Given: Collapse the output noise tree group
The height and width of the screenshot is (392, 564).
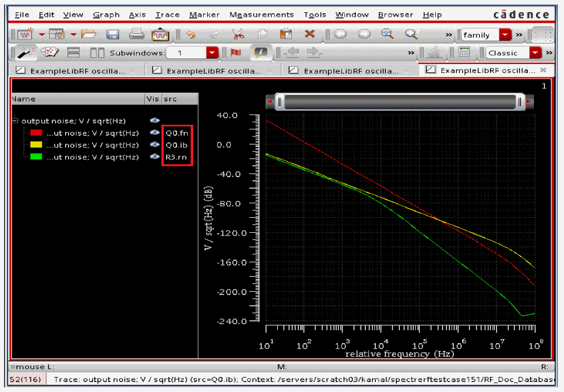Looking at the screenshot, I should click(x=15, y=120).
